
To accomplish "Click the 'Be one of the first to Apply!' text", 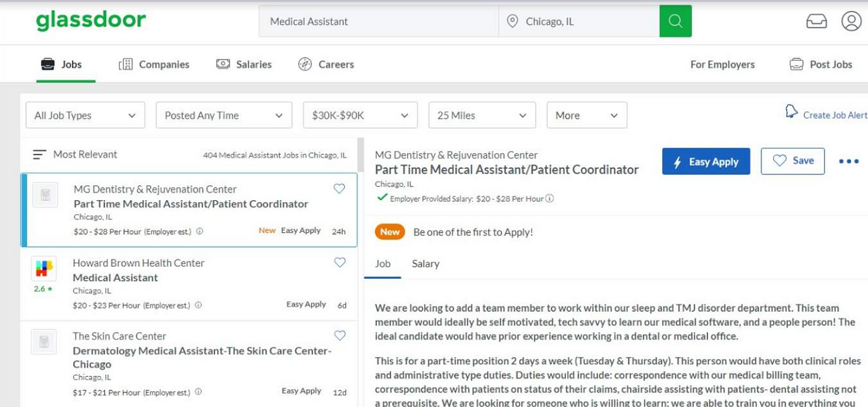I will coord(473,232).
